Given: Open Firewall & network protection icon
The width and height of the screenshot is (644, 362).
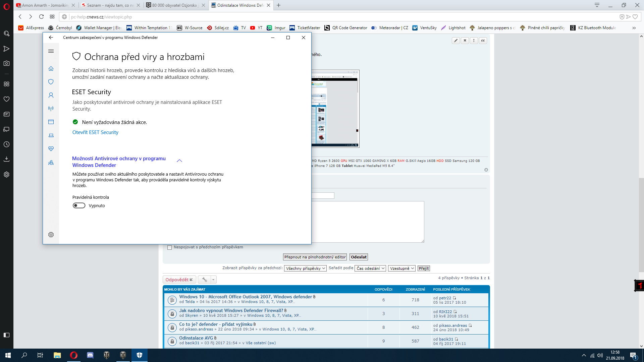Looking at the screenshot, I should [51, 109].
